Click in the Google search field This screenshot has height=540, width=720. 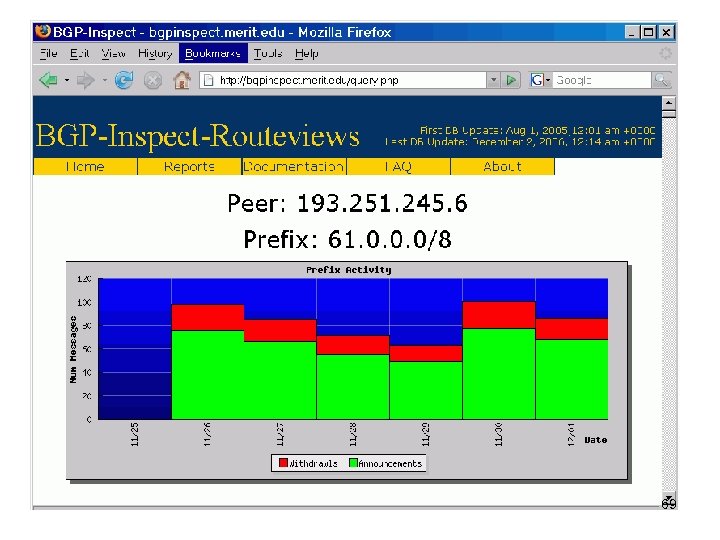click(x=603, y=80)
